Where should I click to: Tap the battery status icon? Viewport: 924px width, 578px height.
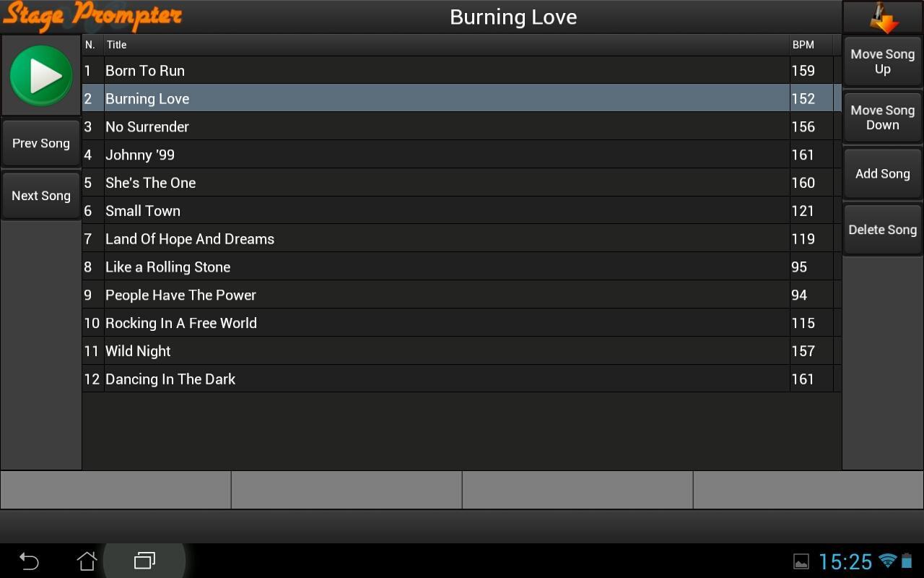pos(907,561)
